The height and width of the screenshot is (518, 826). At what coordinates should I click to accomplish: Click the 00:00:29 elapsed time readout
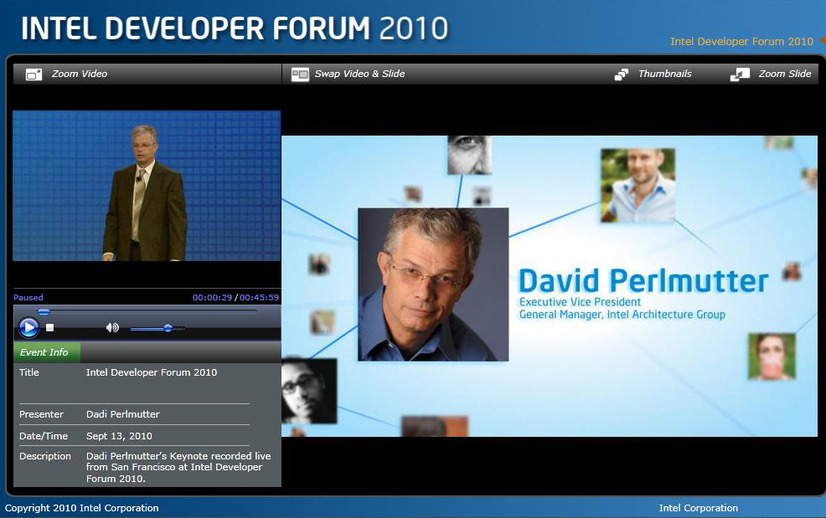click(212, 297)
